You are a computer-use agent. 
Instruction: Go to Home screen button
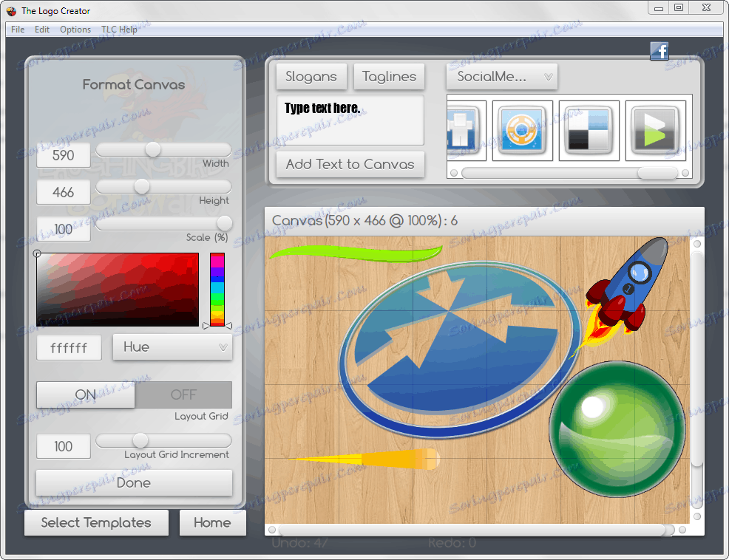(x=212, y=522)
